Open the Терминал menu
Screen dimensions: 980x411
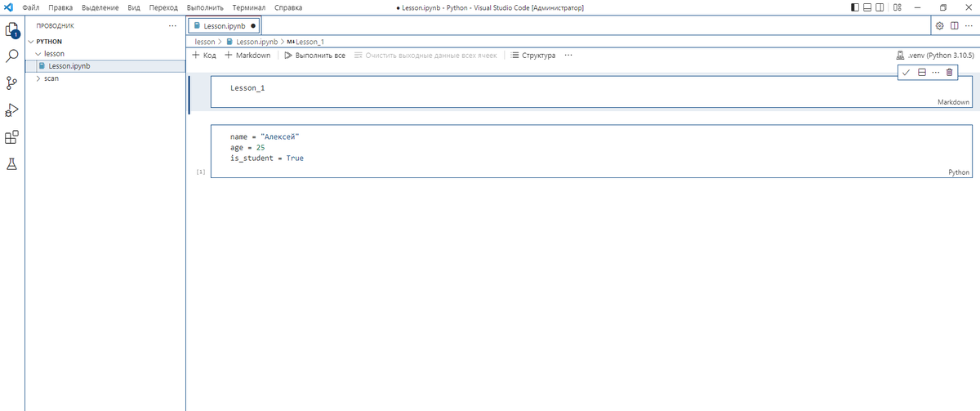click(249, 7)
